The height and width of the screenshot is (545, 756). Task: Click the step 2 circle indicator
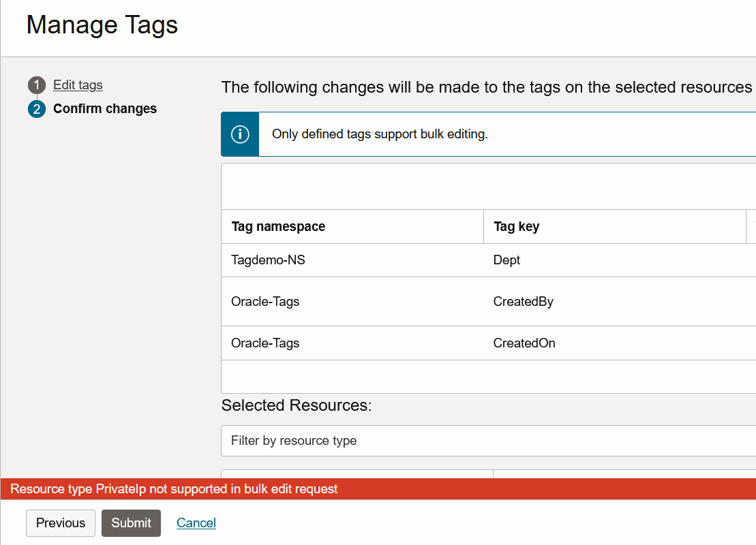pyautogui.click(x=36, y=108)
